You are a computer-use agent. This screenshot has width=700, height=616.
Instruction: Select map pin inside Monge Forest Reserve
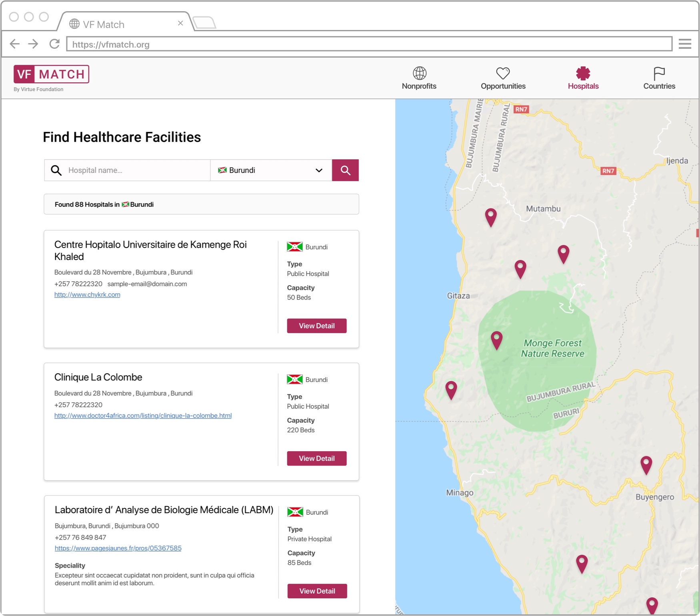click(496, 340)
